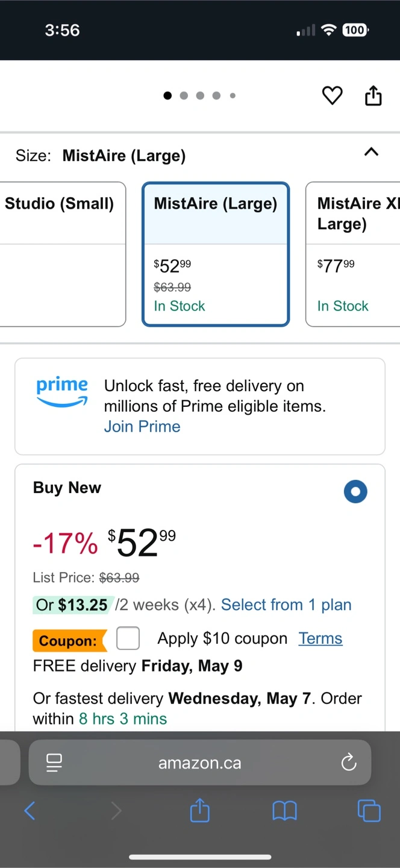This screenshot has width=400, height=868.
Task: Choose the MistAire XL size option
Action: click(353, 254)
